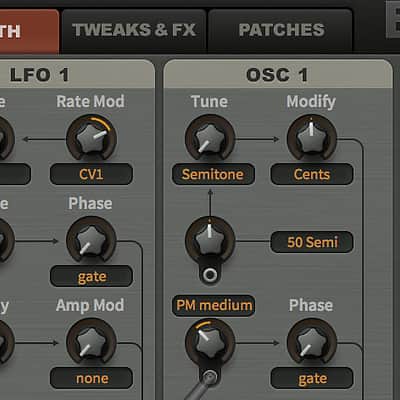Click the tune modulation knob below Semitone
The width and height of the screenshot is (400, 400).
210,240
